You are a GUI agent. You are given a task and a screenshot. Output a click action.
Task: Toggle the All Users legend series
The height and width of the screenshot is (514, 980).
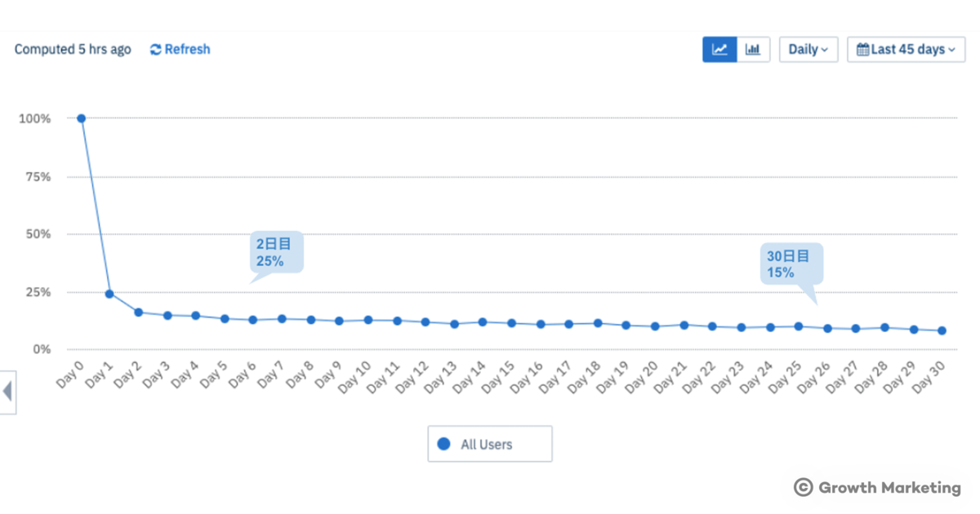point(487,445)
